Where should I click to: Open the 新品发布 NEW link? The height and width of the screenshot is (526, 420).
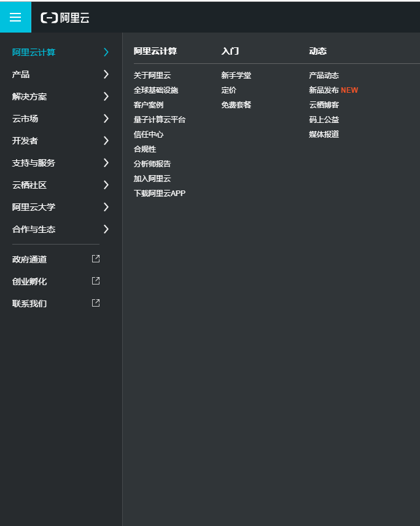(x=333, y=90)
